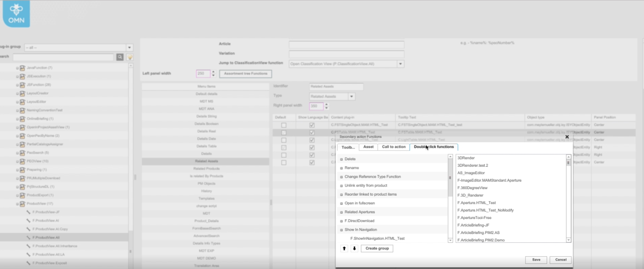Image resolution: width=644 pixels, height=269 pixels.
Task: Toggle Default checkbox in the last table row
Action: coord(284,162)
